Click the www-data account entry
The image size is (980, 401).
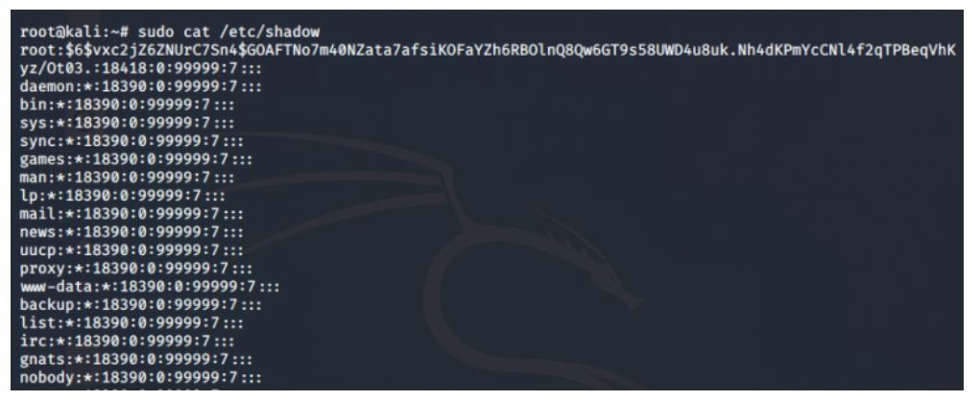(150, 287)
